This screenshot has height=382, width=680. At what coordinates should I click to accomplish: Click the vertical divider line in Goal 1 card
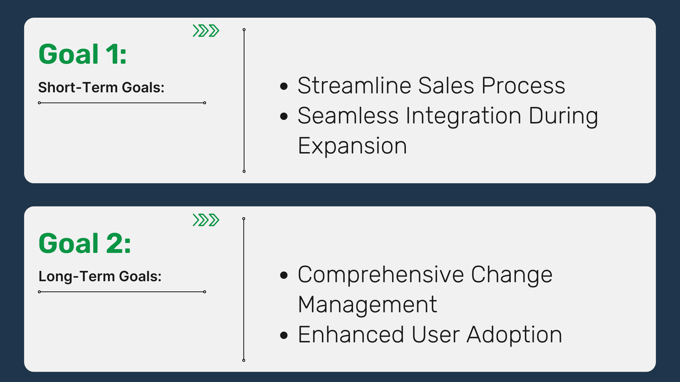(x=244, y=101)
